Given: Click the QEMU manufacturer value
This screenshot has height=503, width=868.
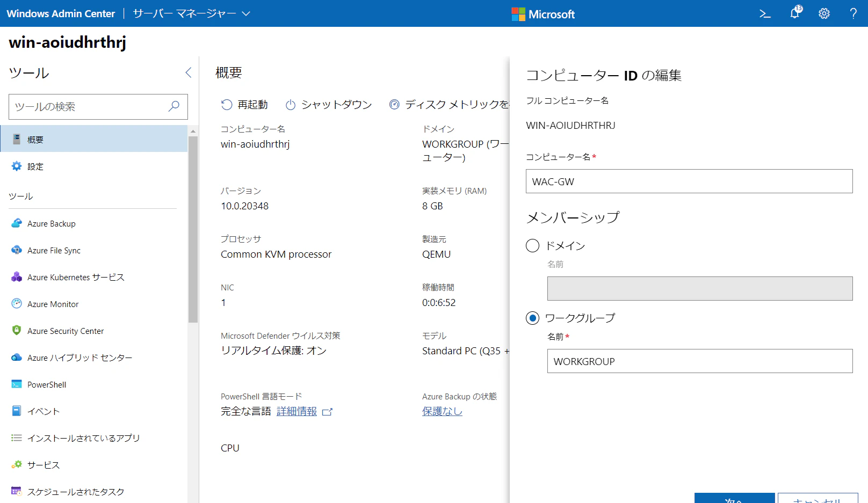Looking at the screenshot, I should point(436,254).
